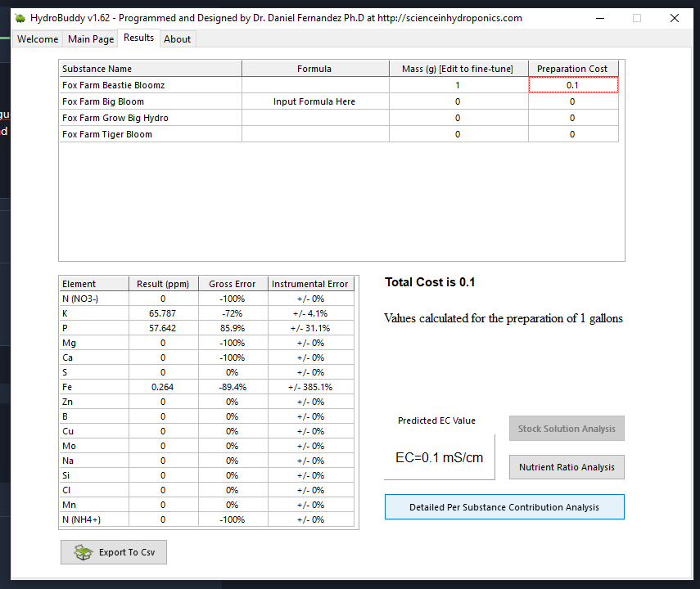Click P gross error 85.9%
700x589 pixels.
[x=233, y=328]
